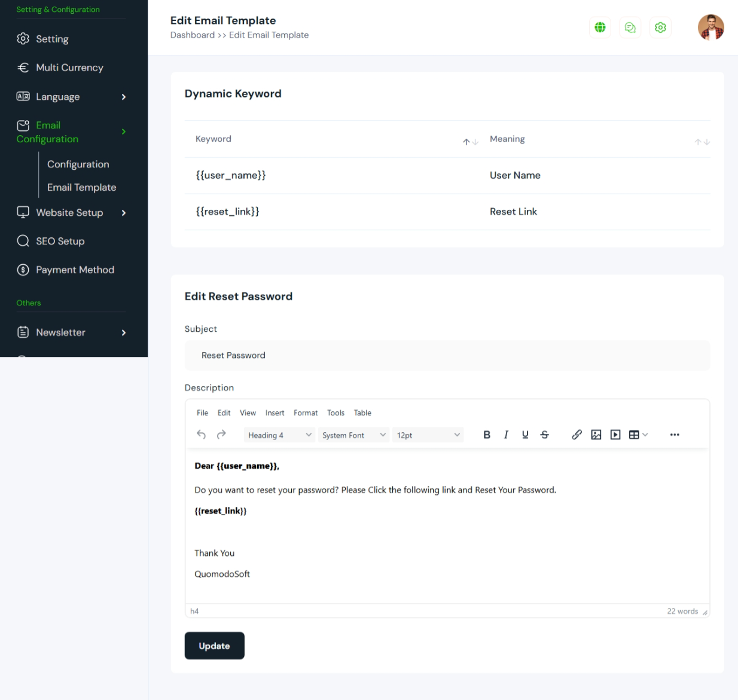Click the Website Setup monitor icon

23,212
